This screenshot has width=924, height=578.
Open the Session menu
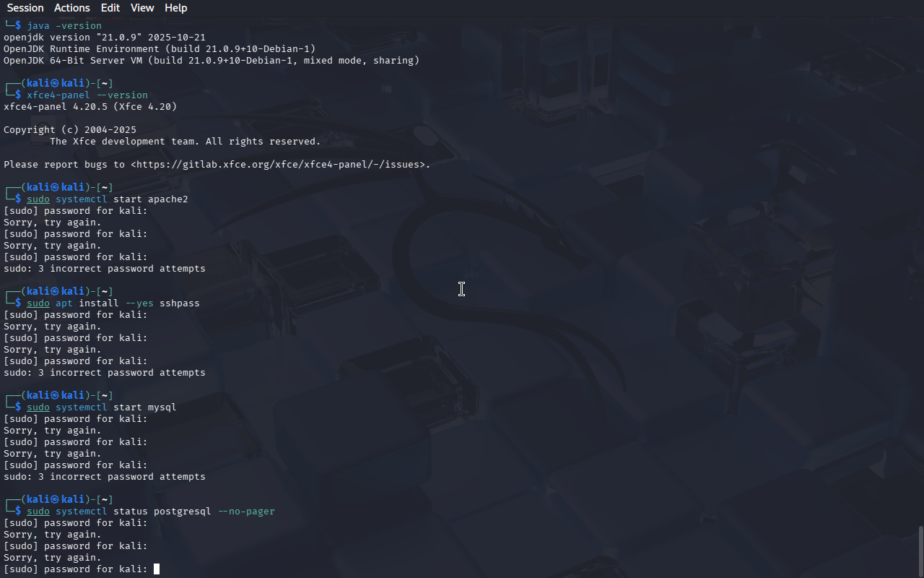tap(25, 8)
